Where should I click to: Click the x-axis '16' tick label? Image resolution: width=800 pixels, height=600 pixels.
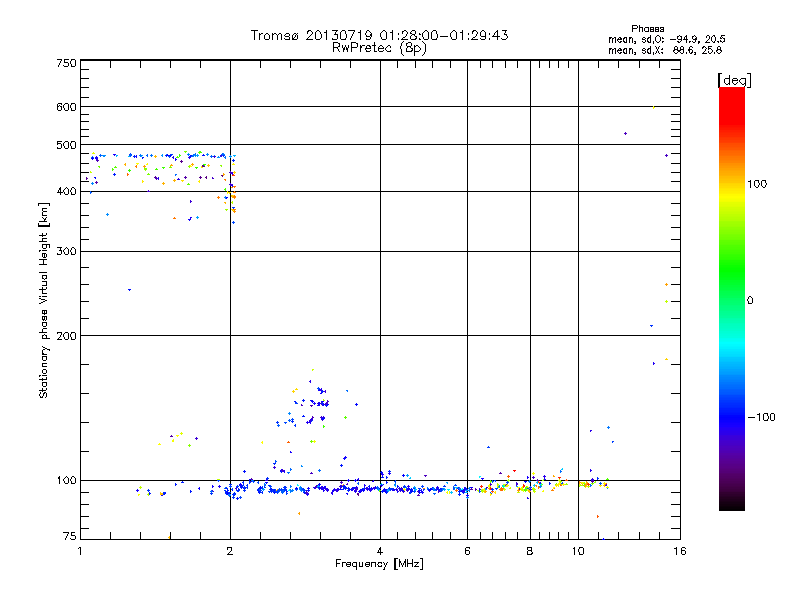point(680,551)
